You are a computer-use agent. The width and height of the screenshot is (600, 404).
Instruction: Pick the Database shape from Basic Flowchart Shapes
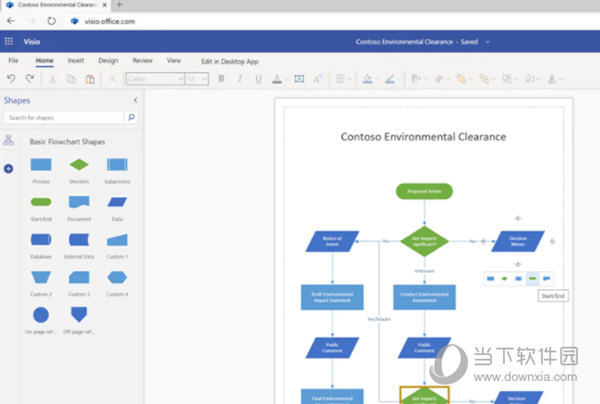point(41,240)
